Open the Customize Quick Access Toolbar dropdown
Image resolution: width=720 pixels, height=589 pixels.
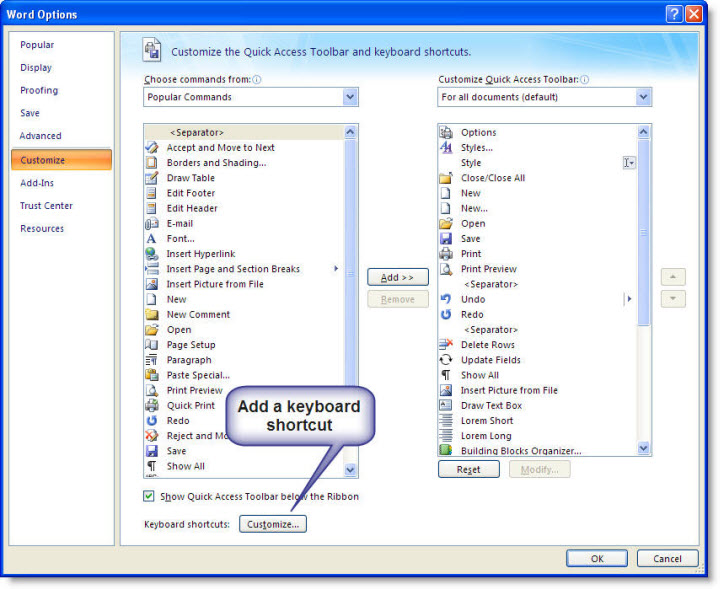[643, 97]
